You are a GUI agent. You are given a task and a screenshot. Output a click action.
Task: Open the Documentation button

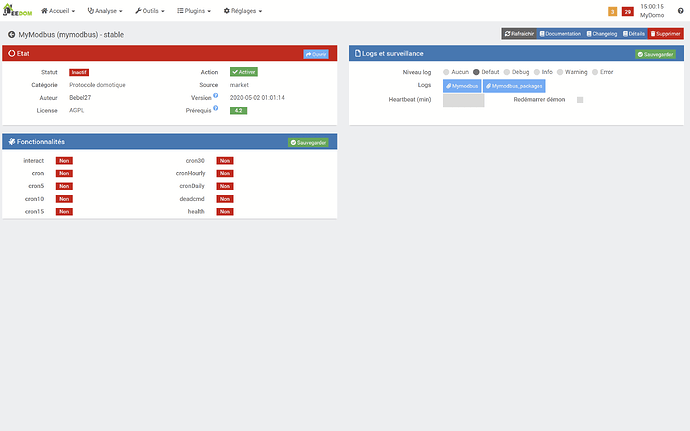tap(560, 34)
